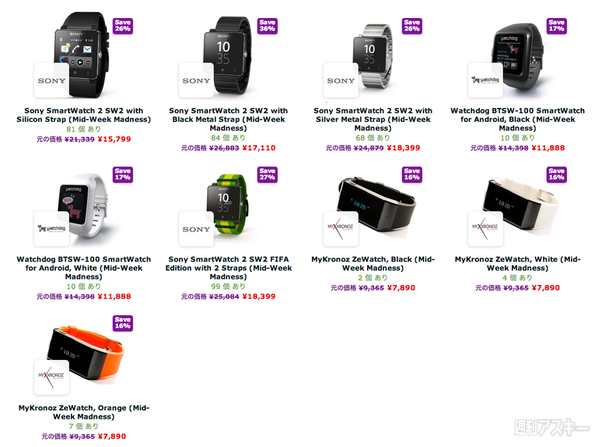Click Save 36% badge on Black Metal Strap watch
Screen dimensions: 600x447
pyautogui.click(x=267, y=26)
